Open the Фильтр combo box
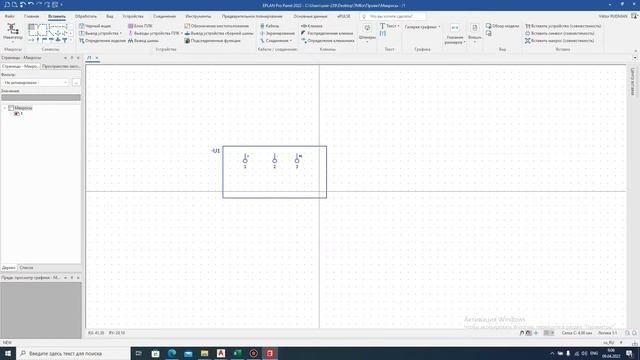640x360 pixels. (35, 82)
